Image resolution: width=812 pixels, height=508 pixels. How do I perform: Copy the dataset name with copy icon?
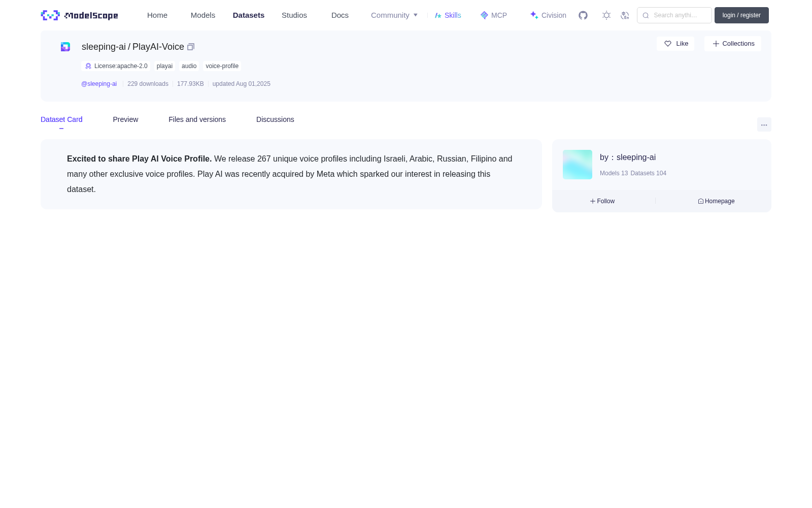[x=191, y=47]
